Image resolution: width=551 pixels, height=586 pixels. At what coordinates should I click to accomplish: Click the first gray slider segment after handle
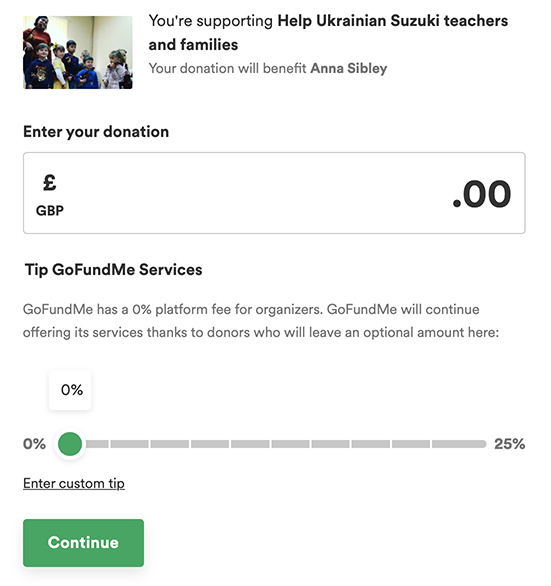coord(97,444)
